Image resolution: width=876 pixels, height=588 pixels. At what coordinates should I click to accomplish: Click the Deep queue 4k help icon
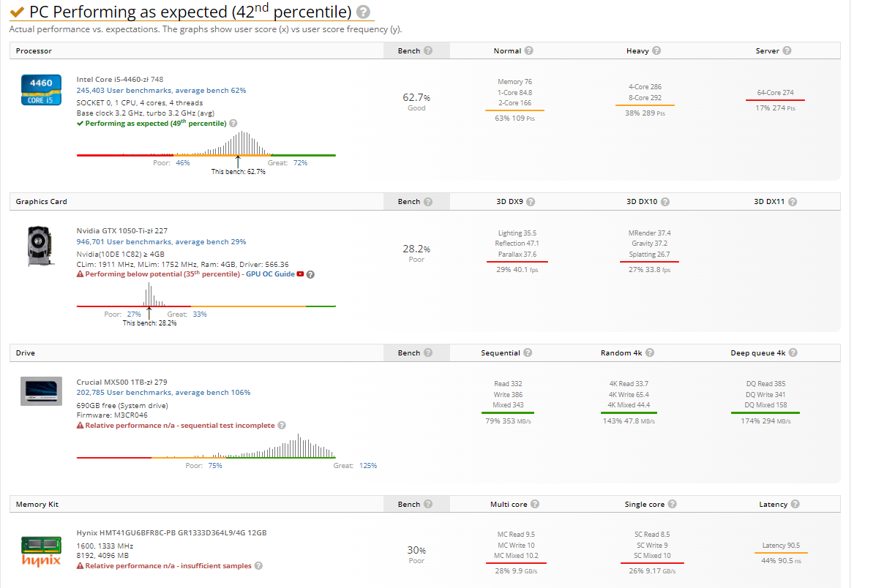(x=792, y=353)
